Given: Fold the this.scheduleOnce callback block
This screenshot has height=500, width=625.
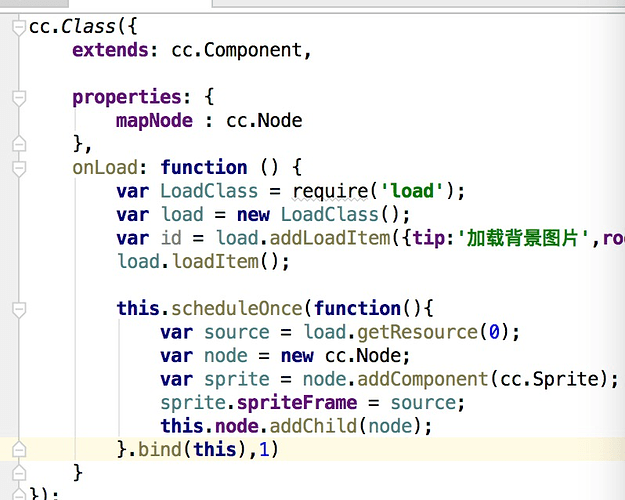Looking at the screenshot, I should (x=19, y=309).
